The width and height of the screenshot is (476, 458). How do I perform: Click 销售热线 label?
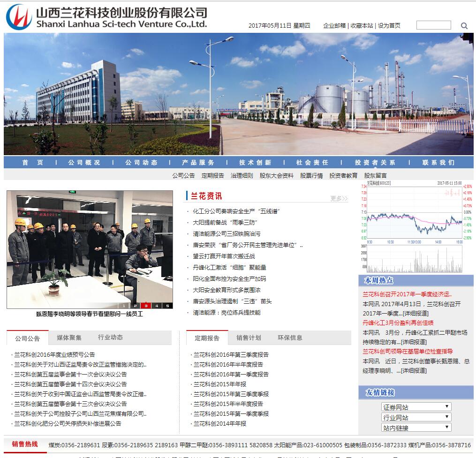click(x=25, y=444)
